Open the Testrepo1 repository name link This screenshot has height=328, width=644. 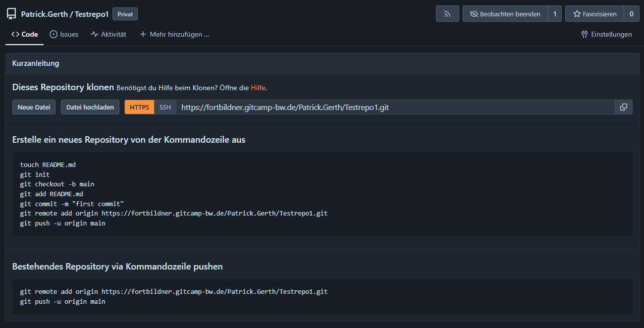click(x=92, y=14)
